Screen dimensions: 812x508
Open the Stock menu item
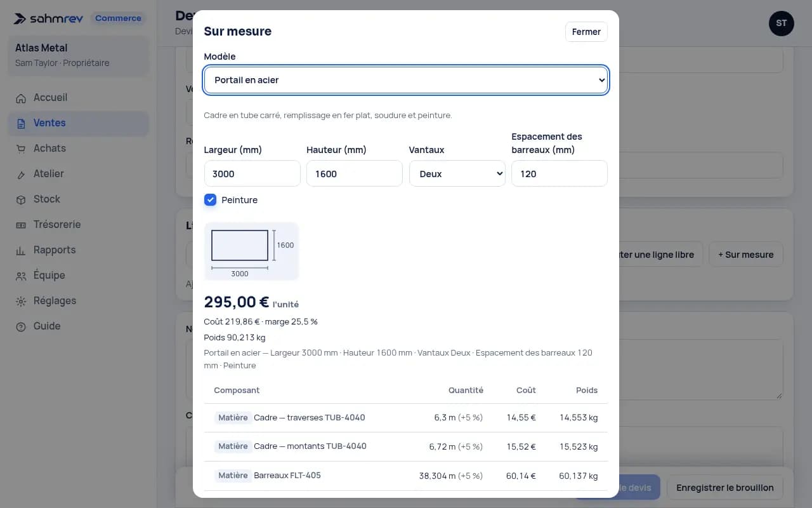click(79, 199)
